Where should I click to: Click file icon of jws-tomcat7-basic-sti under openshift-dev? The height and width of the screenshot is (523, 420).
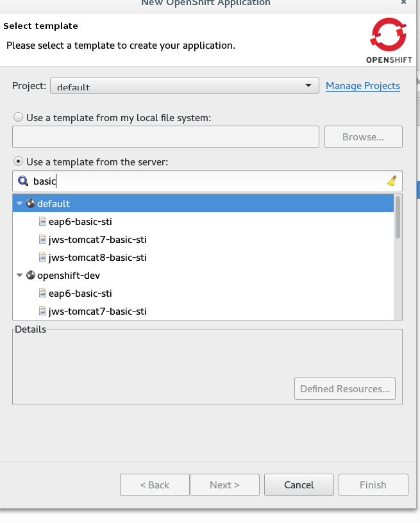(43, 311)
